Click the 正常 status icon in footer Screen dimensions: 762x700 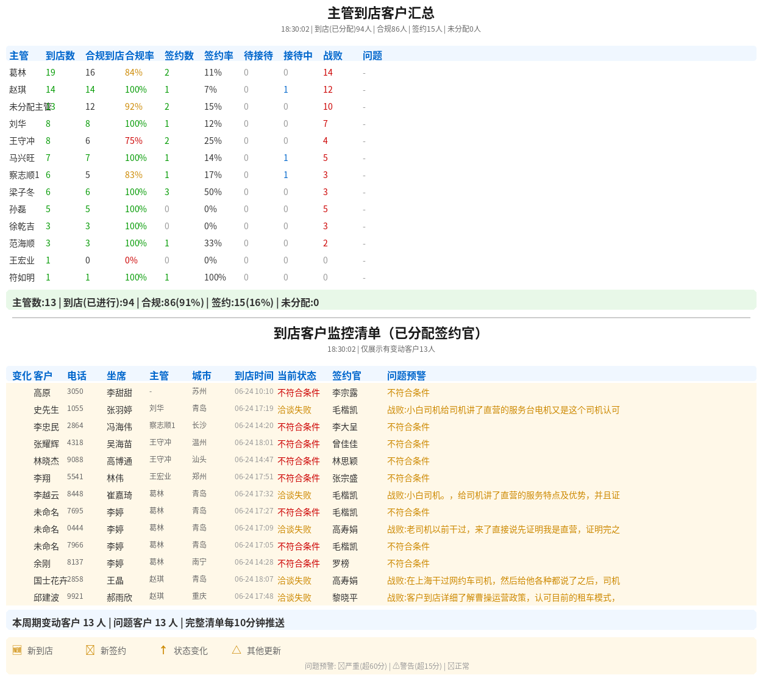point(451,666)
